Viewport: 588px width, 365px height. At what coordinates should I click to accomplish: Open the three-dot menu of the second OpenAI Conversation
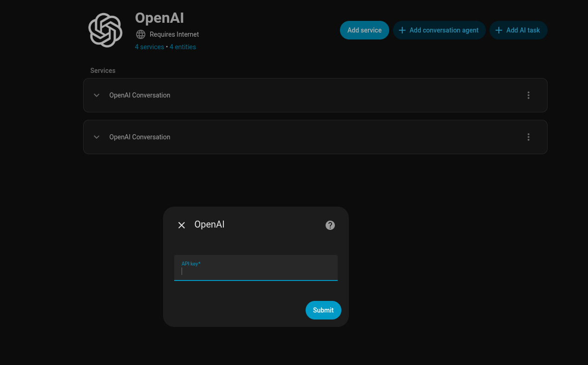529,137
